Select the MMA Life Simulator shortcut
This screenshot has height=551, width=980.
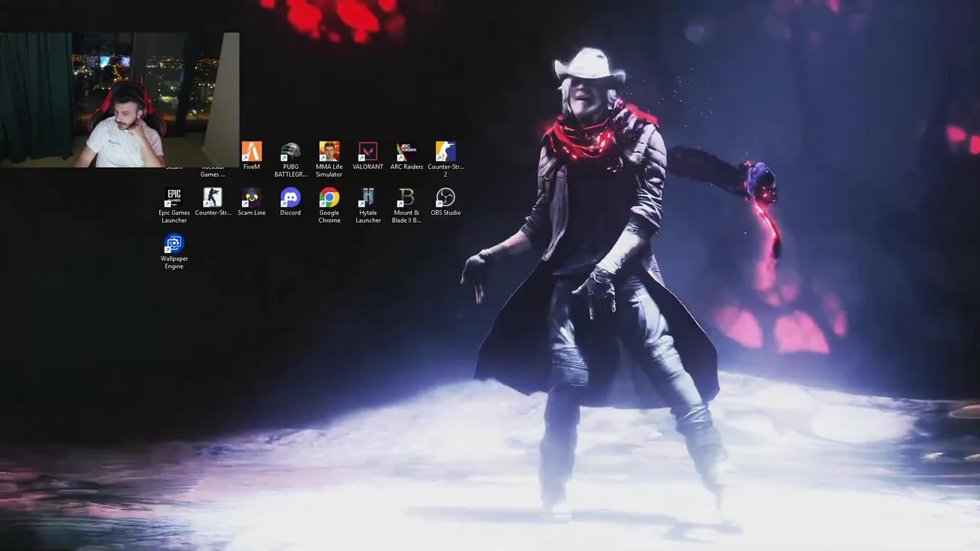[329, 152]
